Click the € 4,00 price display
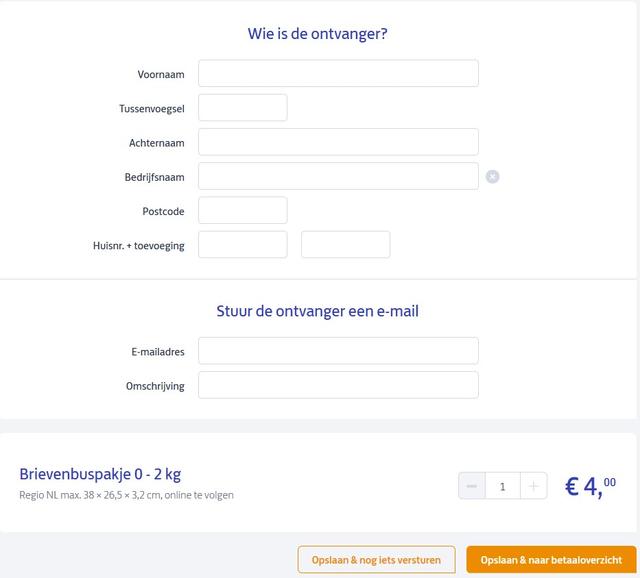640x578 pixels. point(590,486)
